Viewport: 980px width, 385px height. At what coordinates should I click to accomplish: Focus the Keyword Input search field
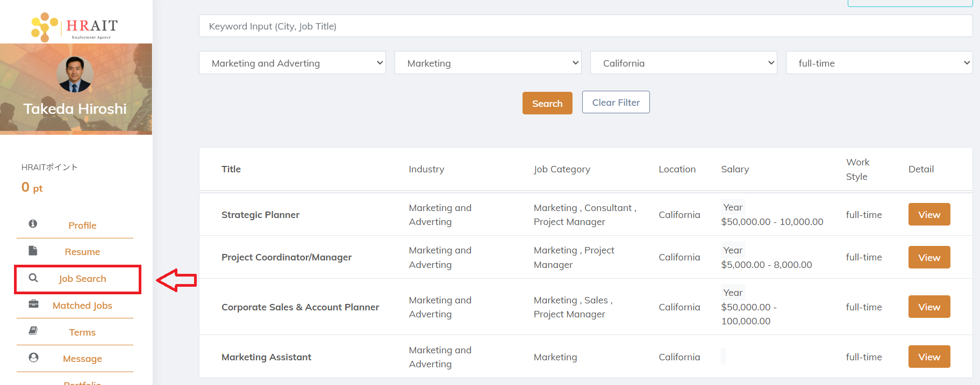[x=585, y=26]
